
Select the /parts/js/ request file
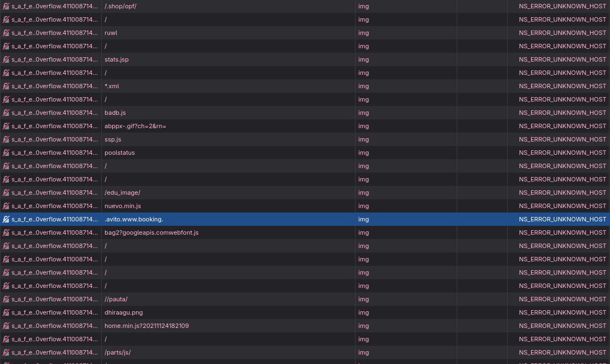(x=118, y=352)
